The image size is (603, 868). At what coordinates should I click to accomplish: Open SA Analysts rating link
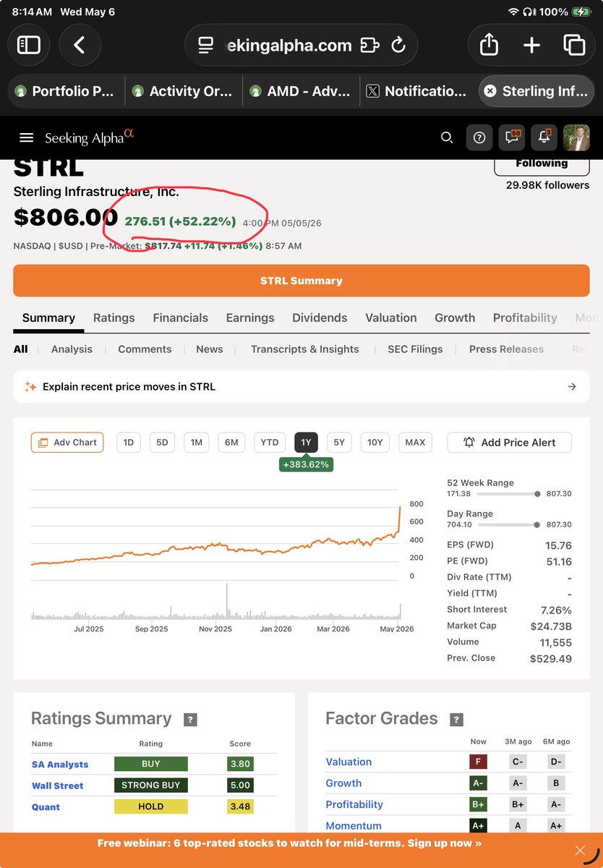(x=60, y=765)
